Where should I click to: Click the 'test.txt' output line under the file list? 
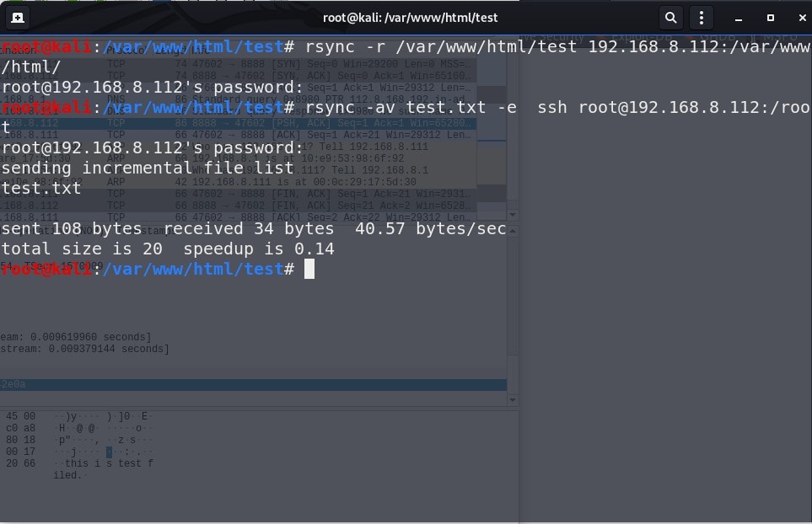(41, 188)
